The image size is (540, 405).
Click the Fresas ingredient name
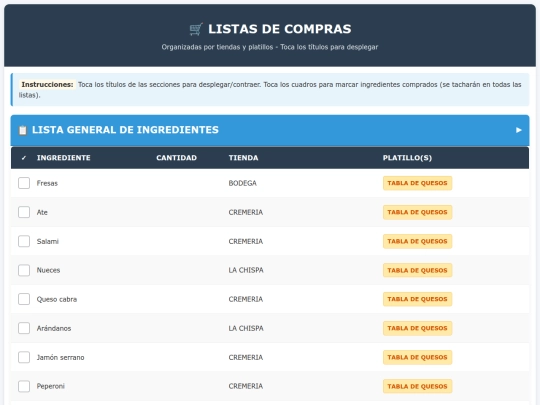pos(47,183)
